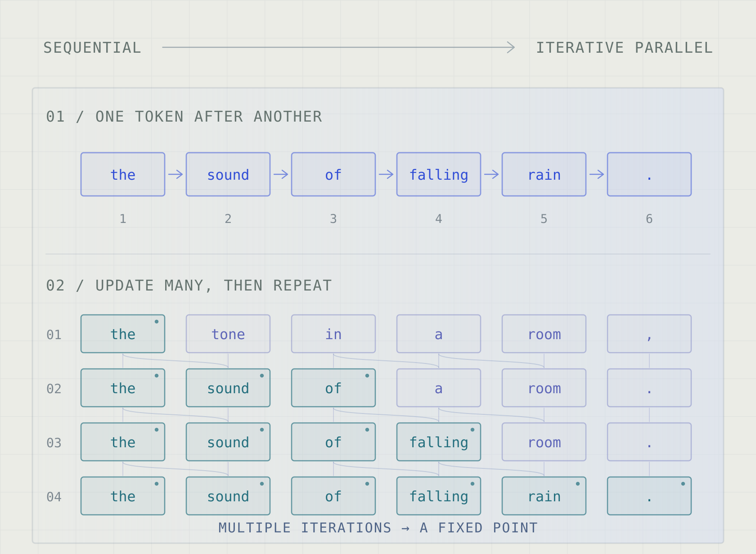Select the "the" token in iteration row 04

tap(123, 496)
